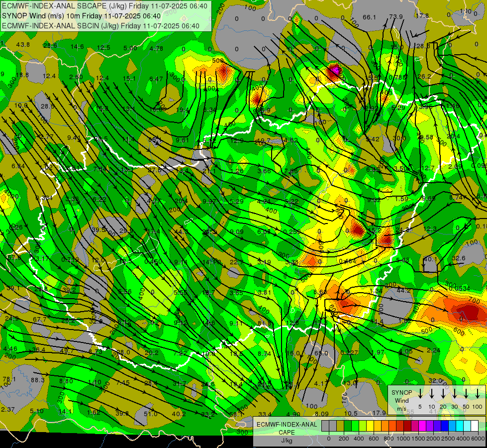Click the SBCIN title line at top
Viewport: 487px width, 448px height.
(100, 26)
